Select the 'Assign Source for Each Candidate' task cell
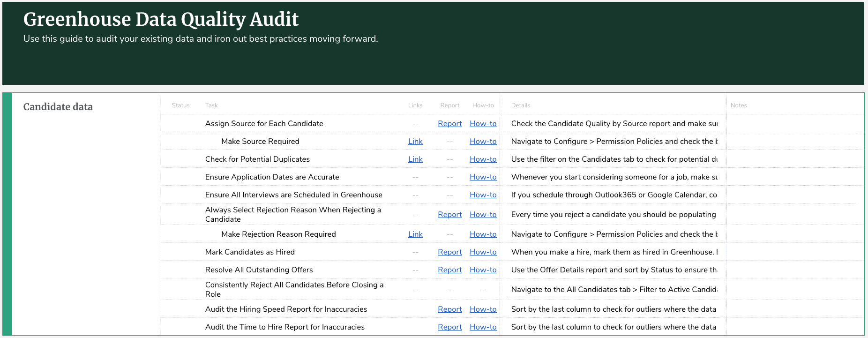868x338 pixels. [x=264, y=123]
